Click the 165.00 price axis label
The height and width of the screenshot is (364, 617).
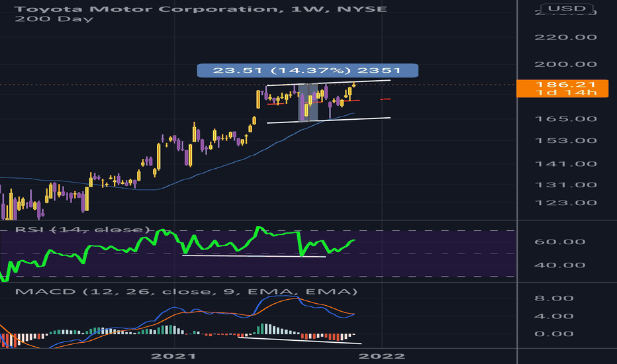(565, 119)
